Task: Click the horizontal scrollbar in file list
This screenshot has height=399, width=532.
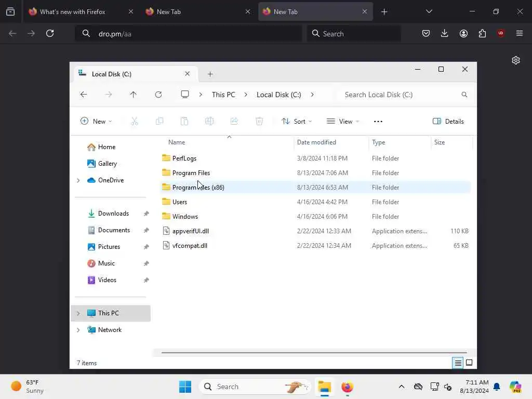Action: click(314, 353)
